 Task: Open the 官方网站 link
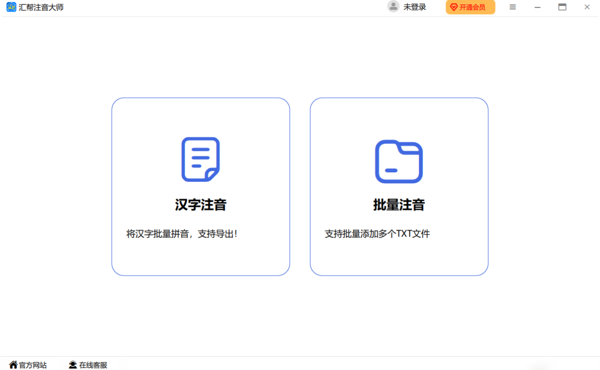point(28,365)
